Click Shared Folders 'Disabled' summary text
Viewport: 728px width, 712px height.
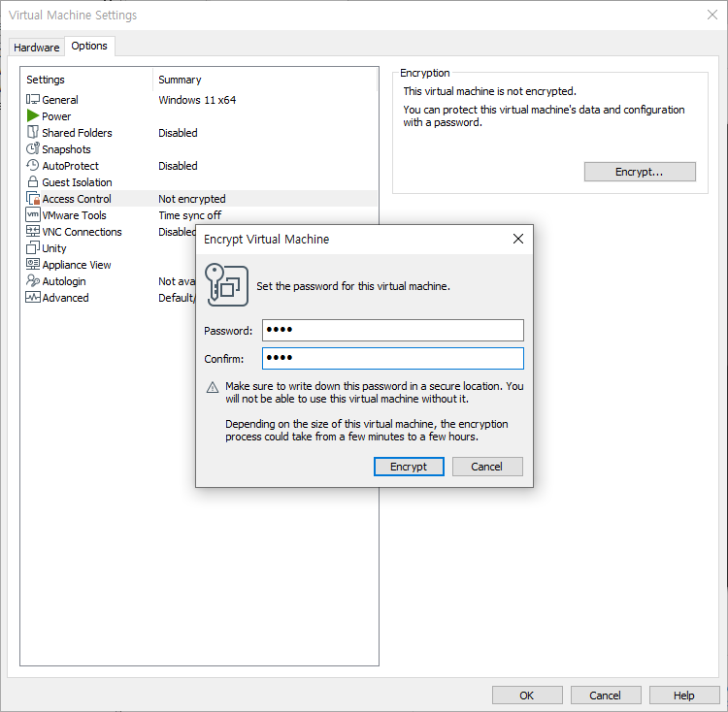(178, 133)
